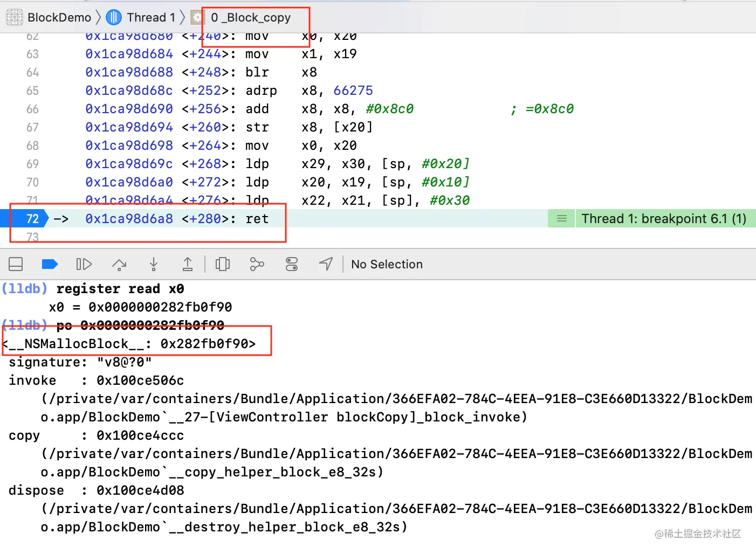Click the str mnemonic on line 67
The width and height of the screenshot is (756, 554).
[257, 127]
